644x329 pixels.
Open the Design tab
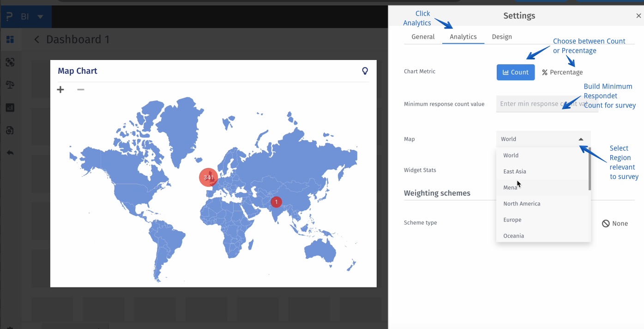(x=501, y=37)
